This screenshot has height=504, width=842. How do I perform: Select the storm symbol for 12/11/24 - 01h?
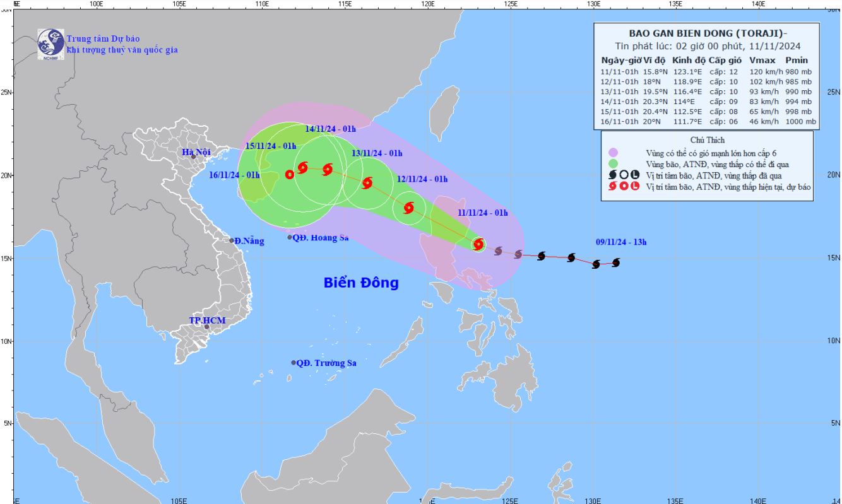408,208
